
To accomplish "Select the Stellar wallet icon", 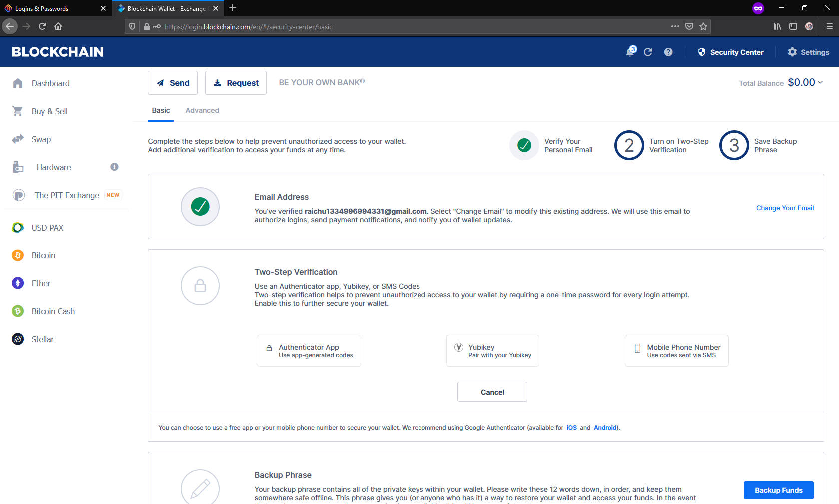I will [x=18, y=339].
